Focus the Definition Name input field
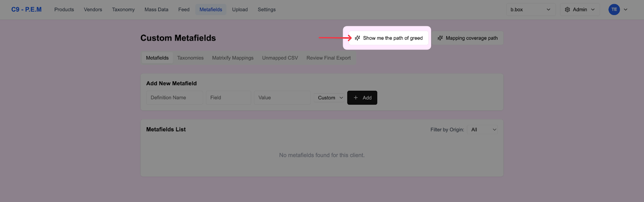The image size is (644, 202). [174, 98]
